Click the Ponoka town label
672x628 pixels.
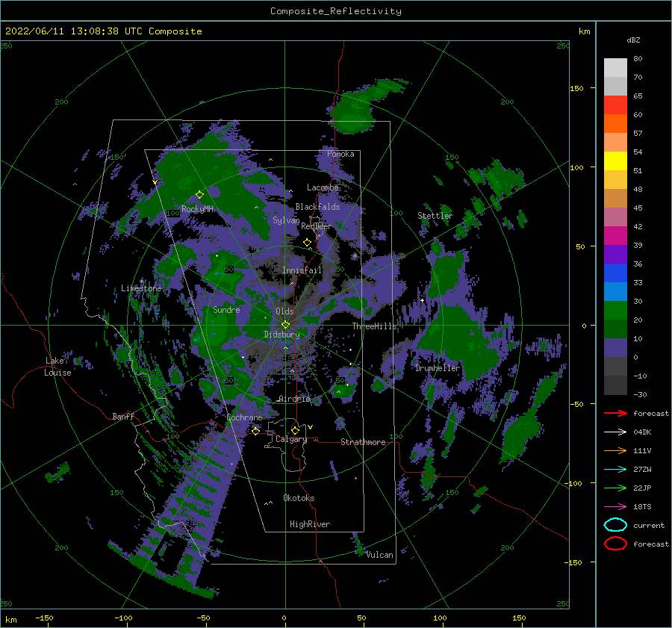coord(340,154)
